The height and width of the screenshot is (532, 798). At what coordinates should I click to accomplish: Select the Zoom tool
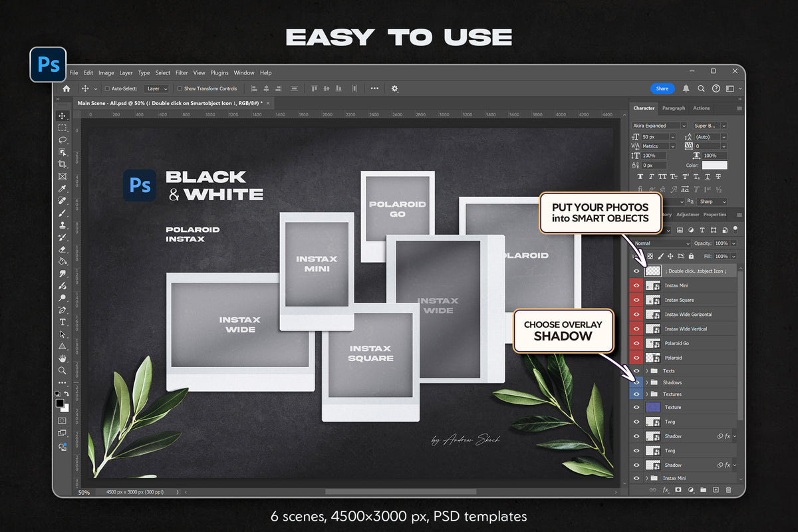(x=63, y=370)
